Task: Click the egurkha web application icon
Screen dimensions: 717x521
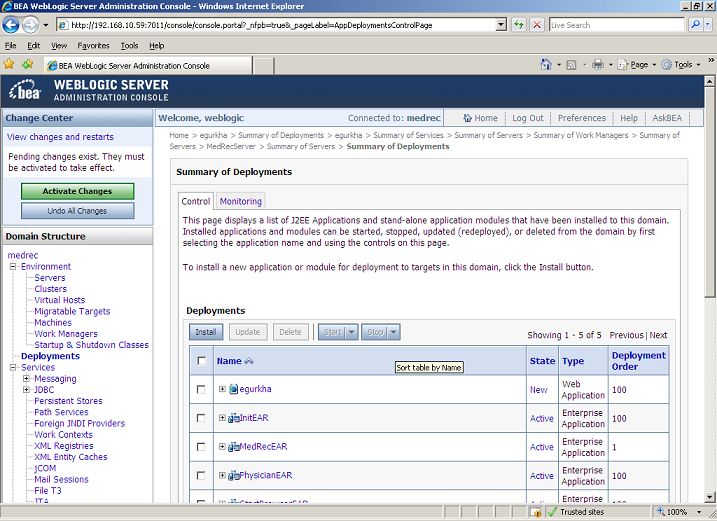Action: pyautogui.click(x=234, y=389)
